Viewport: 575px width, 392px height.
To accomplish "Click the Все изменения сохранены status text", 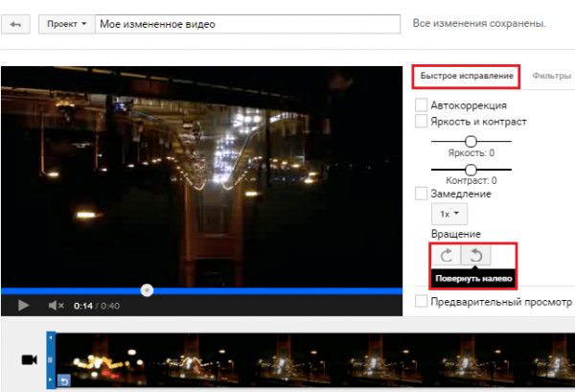I will (x=479, y=23).
